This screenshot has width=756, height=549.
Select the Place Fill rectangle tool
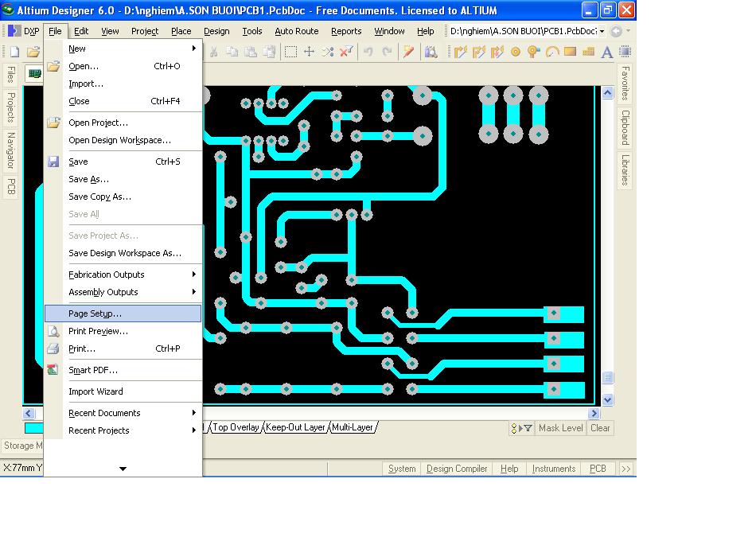[570, 52]
